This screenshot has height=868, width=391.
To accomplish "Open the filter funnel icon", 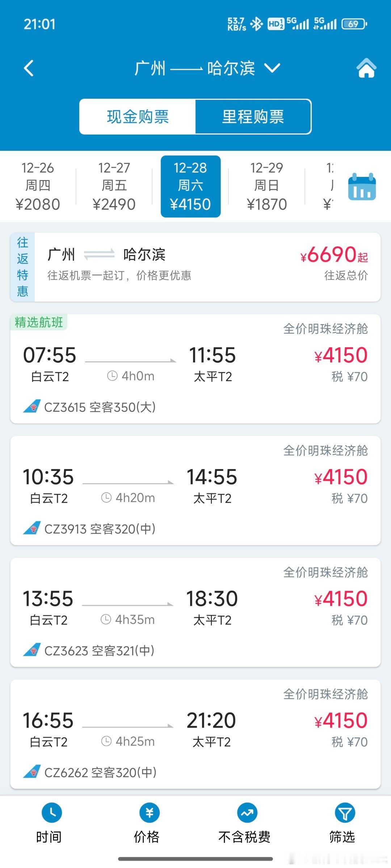I will click(345, 813).
